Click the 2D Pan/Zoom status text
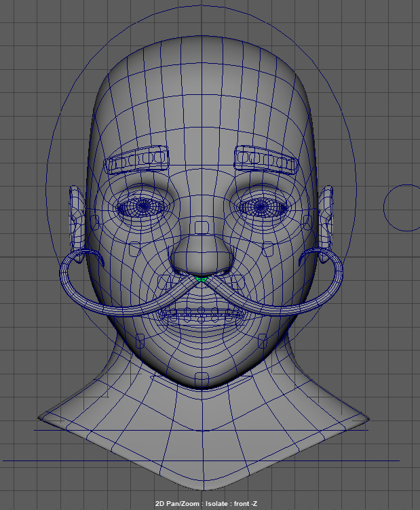Viewport: 420px width, 510px height. tap(210, 504)
